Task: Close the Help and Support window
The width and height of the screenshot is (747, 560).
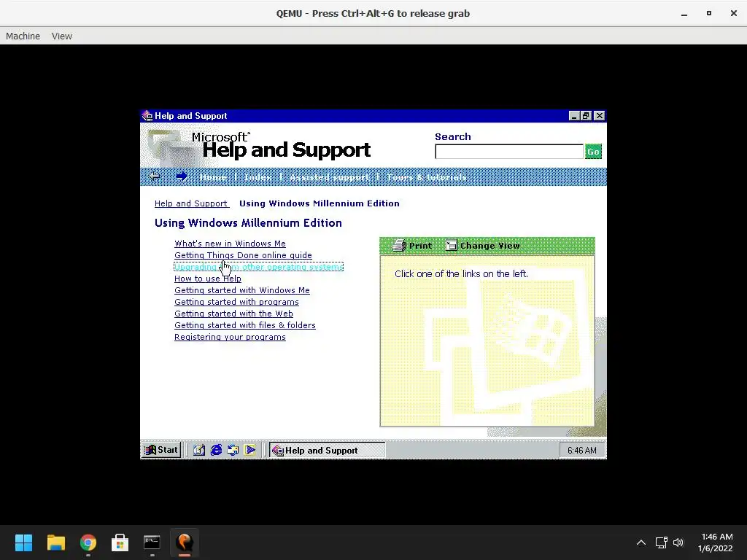Action: pos(600,116)
